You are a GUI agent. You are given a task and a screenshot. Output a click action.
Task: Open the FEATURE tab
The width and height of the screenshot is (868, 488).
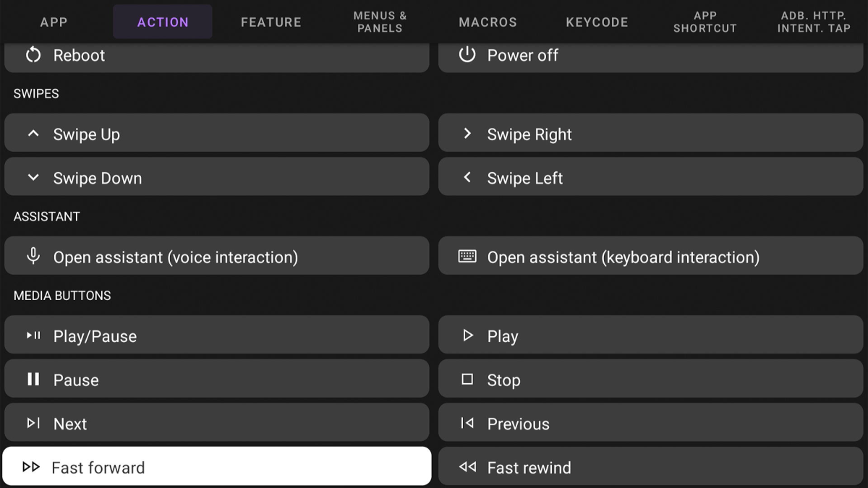271,22
